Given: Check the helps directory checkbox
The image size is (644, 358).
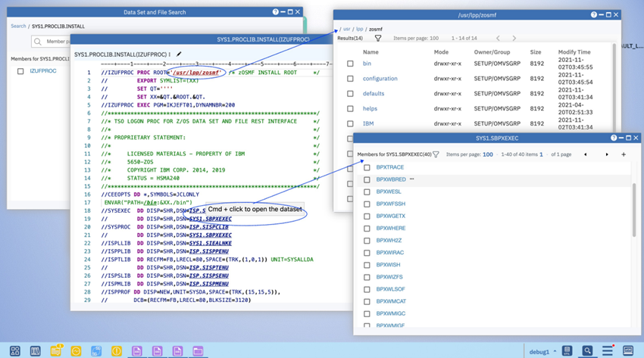Looking at the screenshot, I should point(350,109).
